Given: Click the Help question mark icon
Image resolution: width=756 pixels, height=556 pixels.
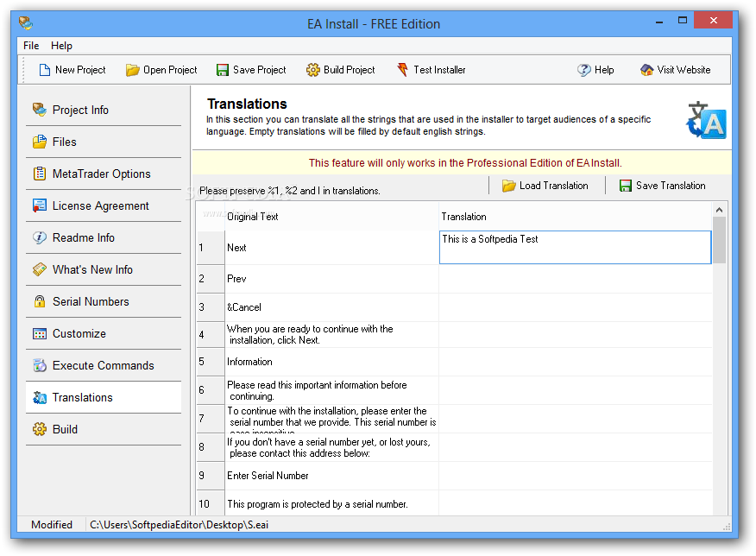Looking at the screenshot, I should (x=584, y=71).
